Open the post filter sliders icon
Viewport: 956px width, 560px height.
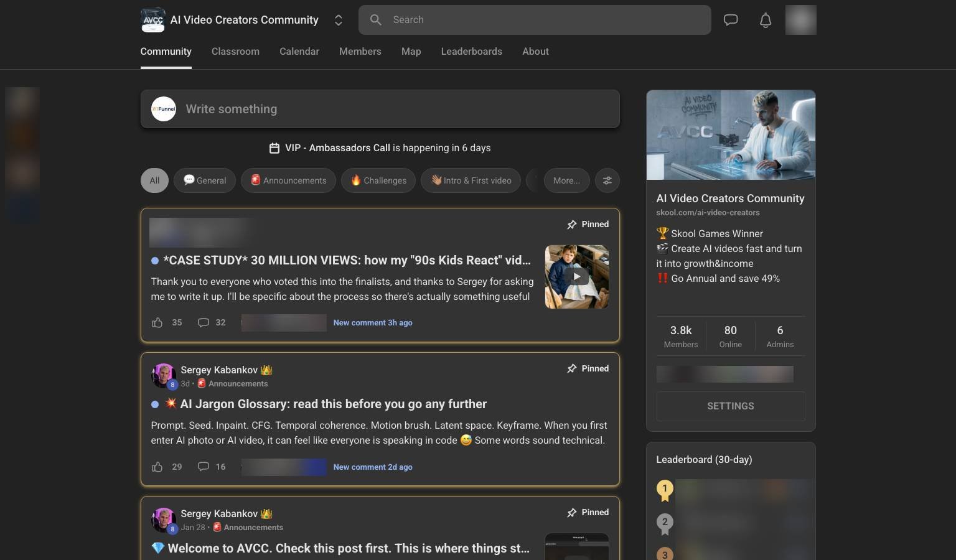607,180
